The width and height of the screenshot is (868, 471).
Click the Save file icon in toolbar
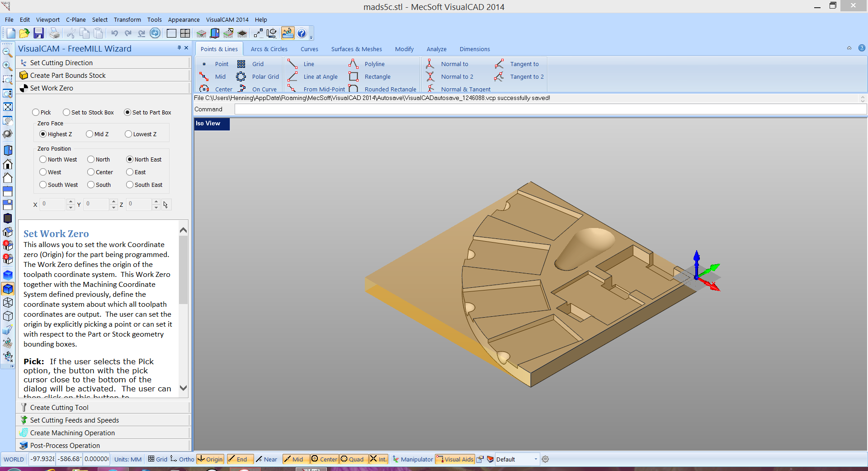(x=38, y=33)
